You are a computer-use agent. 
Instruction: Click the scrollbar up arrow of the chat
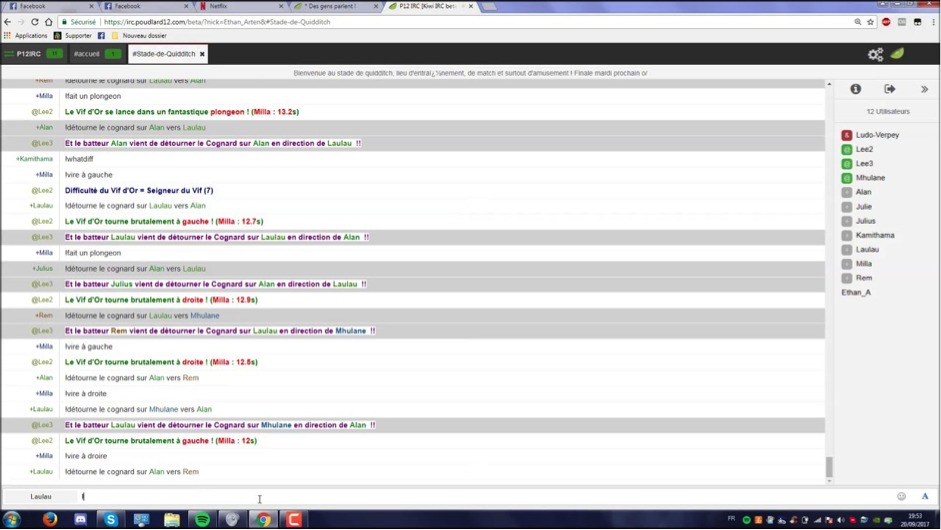(x=829, y=84)
